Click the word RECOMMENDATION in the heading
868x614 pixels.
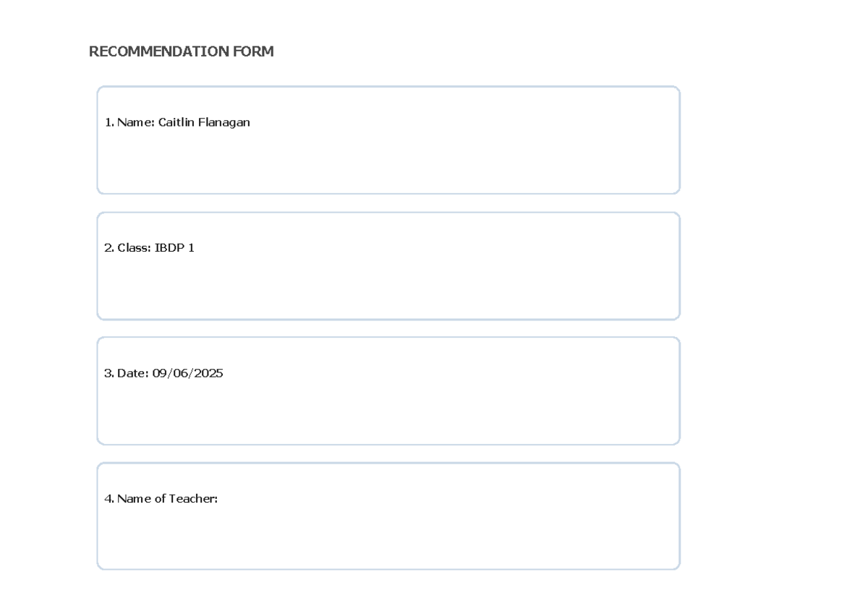154,51
